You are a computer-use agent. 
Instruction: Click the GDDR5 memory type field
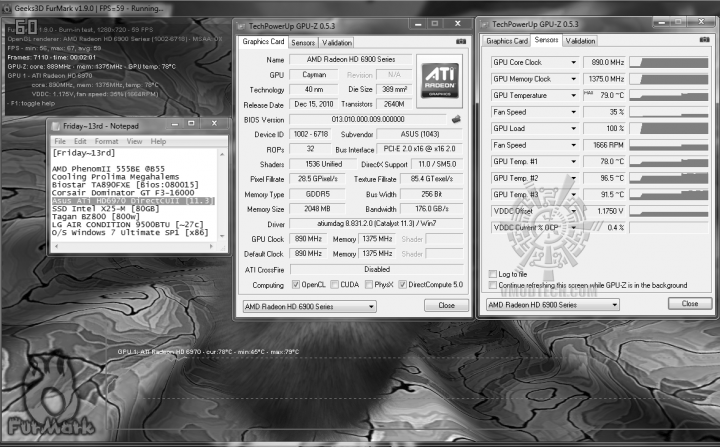(317, 194)
